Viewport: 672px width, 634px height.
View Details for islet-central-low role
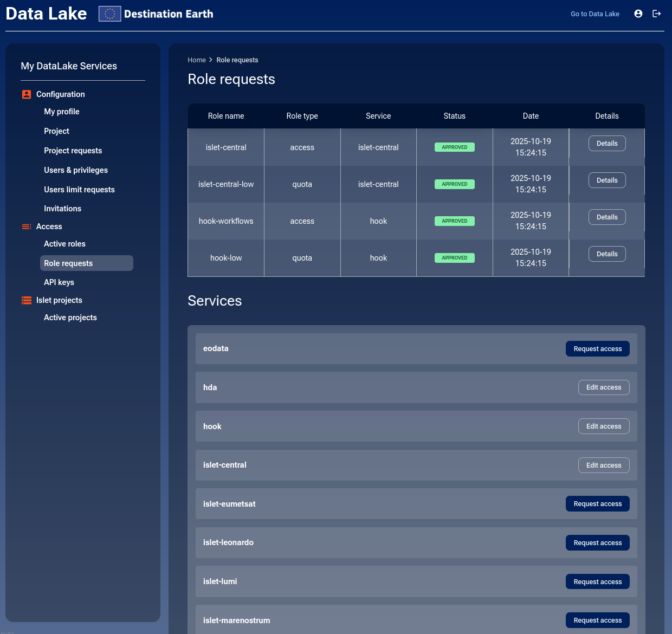pos(607,180)
